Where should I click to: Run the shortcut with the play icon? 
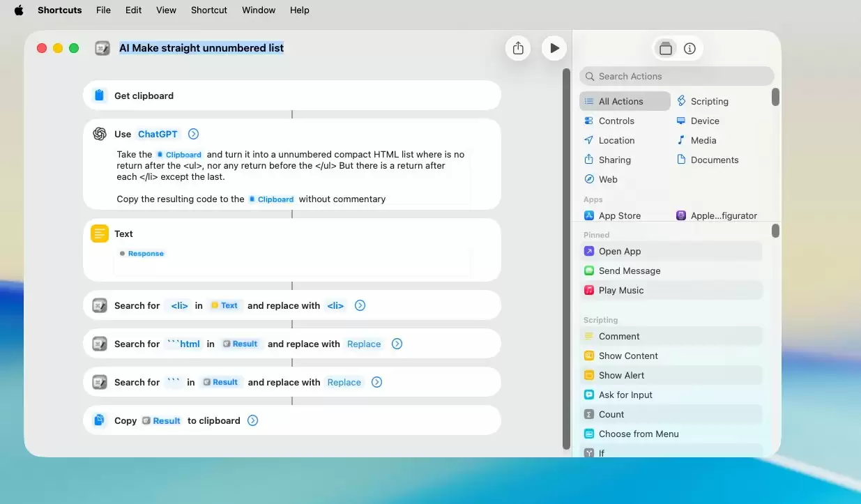click(554, 48)
